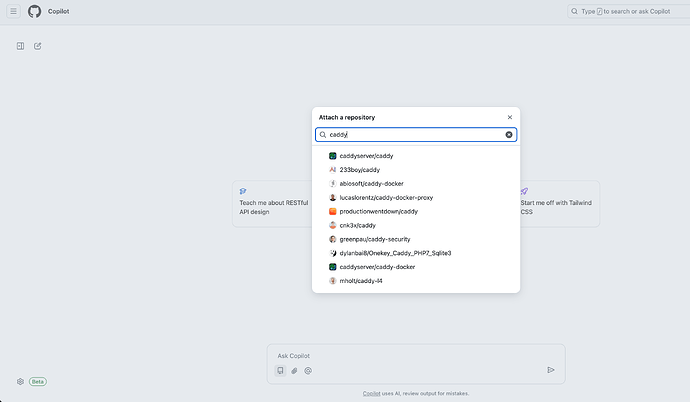The image size is (690, 402).
Task: Click the caddyserver/caddy avatar icon
Action: [x=333, y=156]
